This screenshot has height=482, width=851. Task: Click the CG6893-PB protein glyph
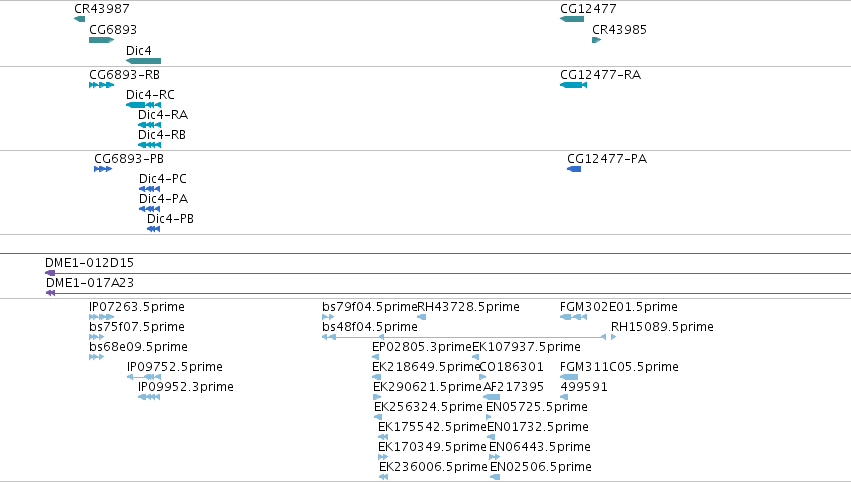(103, 169)
